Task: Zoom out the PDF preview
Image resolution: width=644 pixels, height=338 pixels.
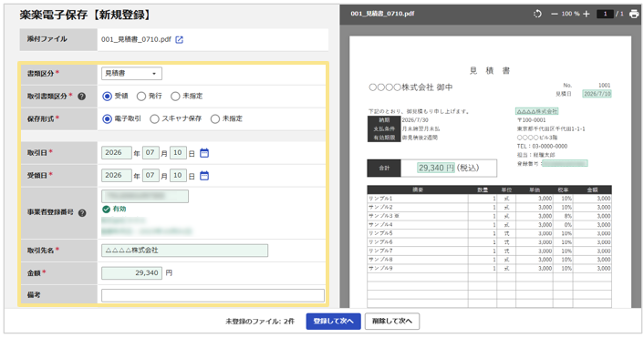Action: [555, 14]
